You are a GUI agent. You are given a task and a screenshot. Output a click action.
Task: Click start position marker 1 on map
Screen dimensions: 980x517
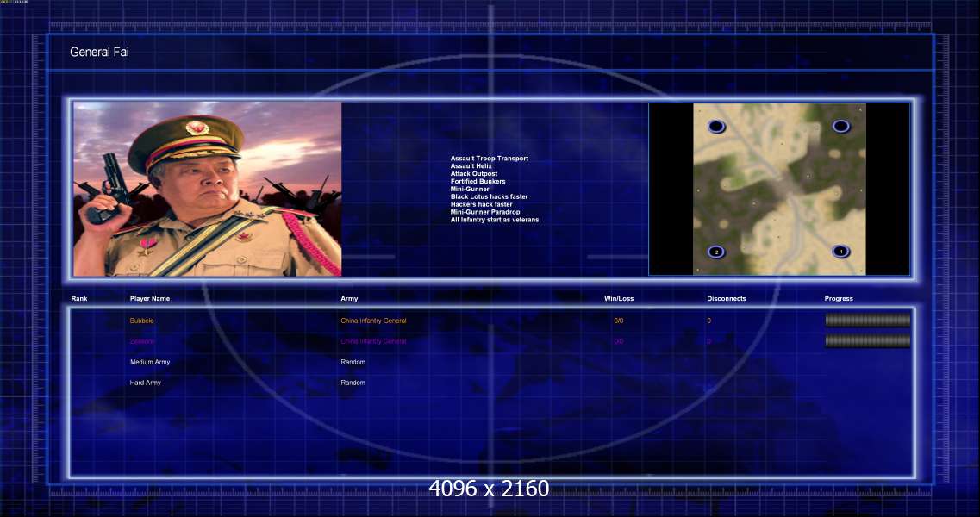tap(840, 252)
